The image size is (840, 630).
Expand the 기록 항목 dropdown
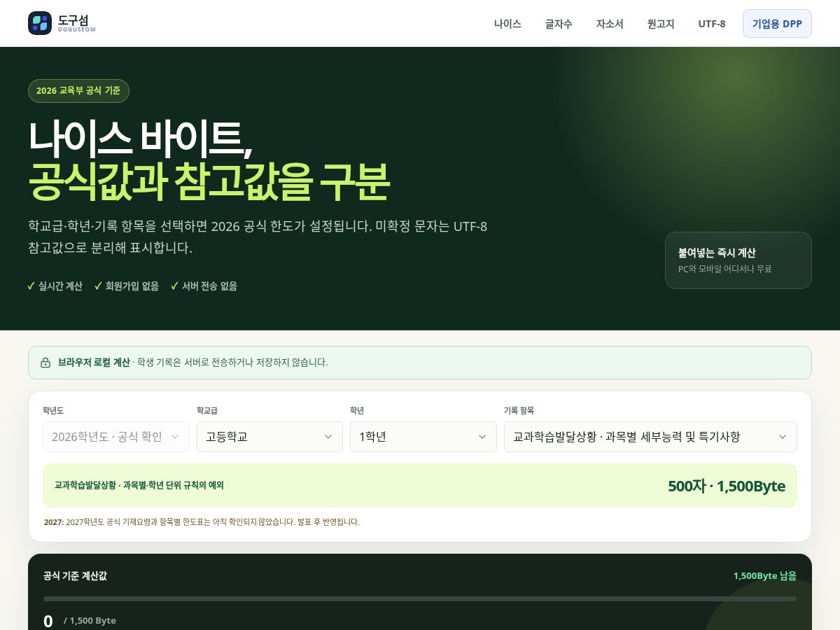(x=650, y=437)
